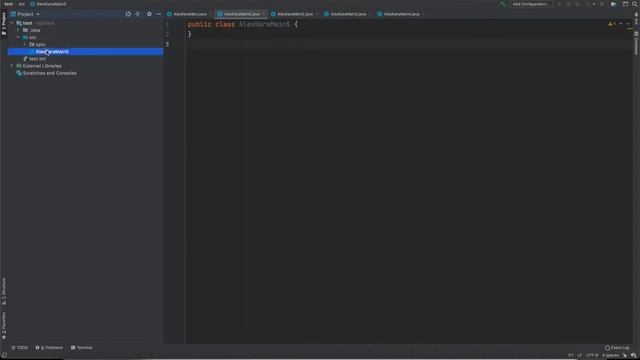Click the AlexKaraMain5 class name in code
The width and height of the screenshot is (640, 360).
point(264,24)
